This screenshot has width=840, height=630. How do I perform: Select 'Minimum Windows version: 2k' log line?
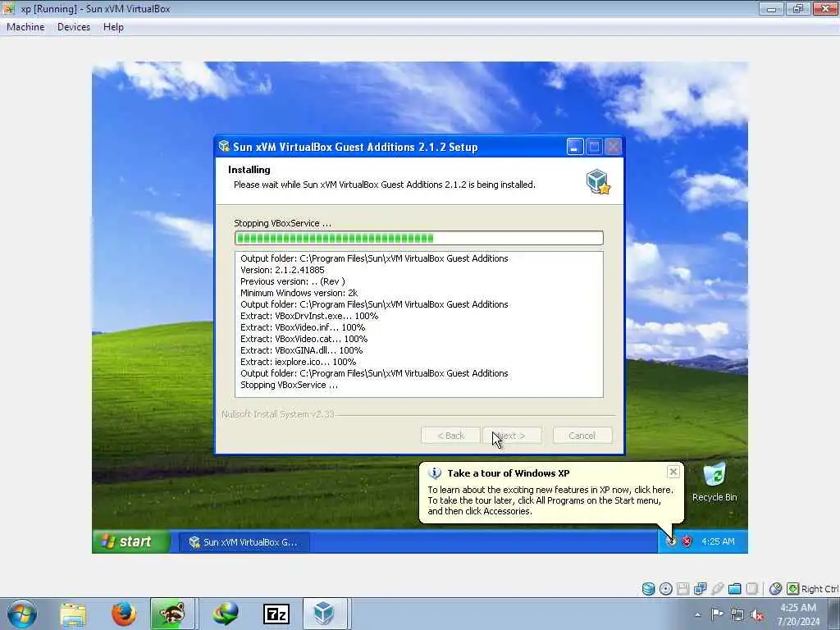[299, 293]
